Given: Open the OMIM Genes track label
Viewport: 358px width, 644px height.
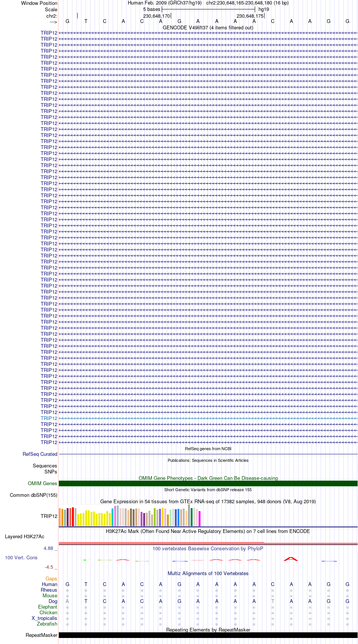Looking at the screenshot, I should pyautogui.click(x=43, y=483).
